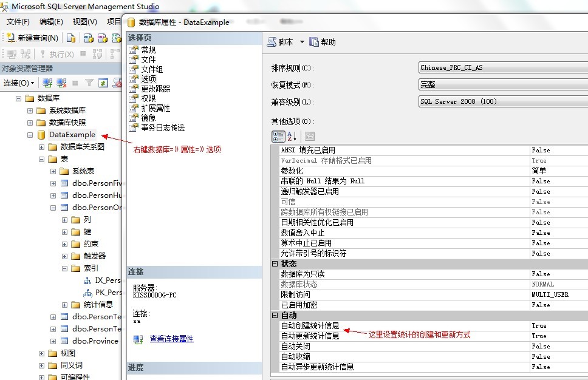The height and width of the screenshot is (380, 588).
Task: Select the 选项 (Options) page
Action: click(x=148, y=79)
